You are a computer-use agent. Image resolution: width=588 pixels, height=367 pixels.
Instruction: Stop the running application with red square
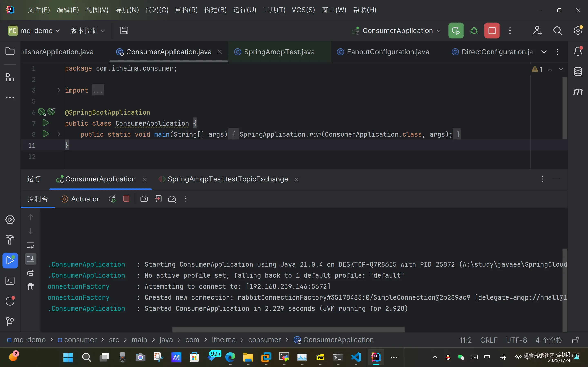(x=492, y=31)
